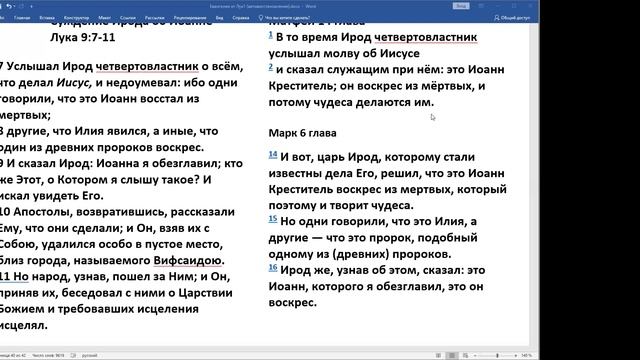The width and height of the screenshot is (640, 360).
Task: Switch to the Рецензирование tab
Action: tap(190, 18)
